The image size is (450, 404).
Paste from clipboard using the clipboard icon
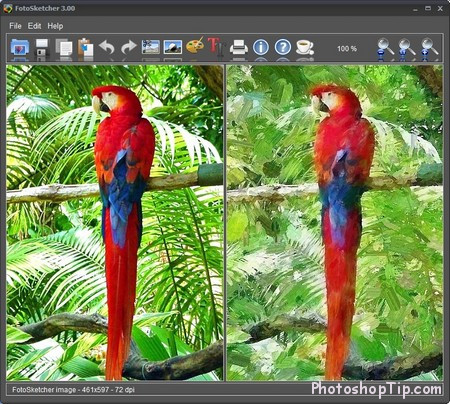pyautogui.click(x=85, y=47)
